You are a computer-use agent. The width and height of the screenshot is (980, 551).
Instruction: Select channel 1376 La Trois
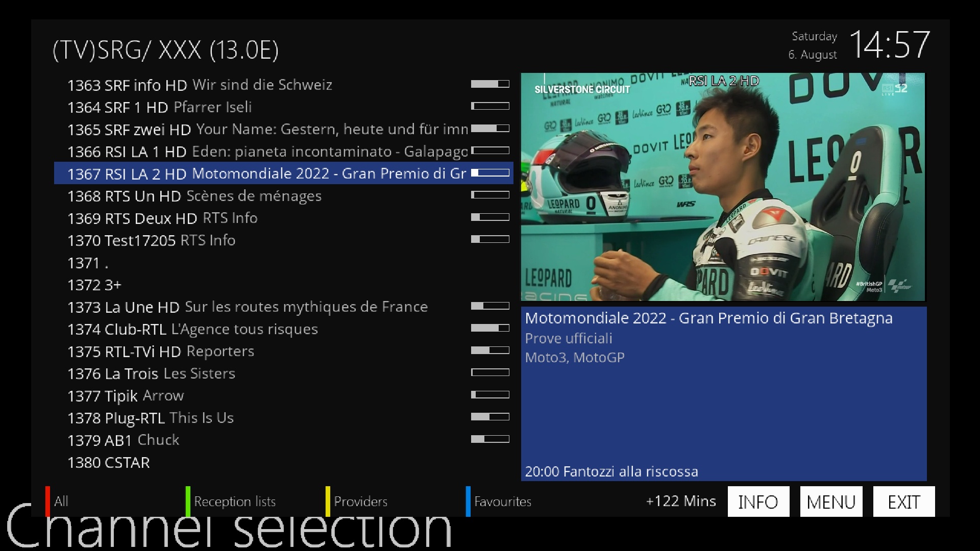pos(283,373)
